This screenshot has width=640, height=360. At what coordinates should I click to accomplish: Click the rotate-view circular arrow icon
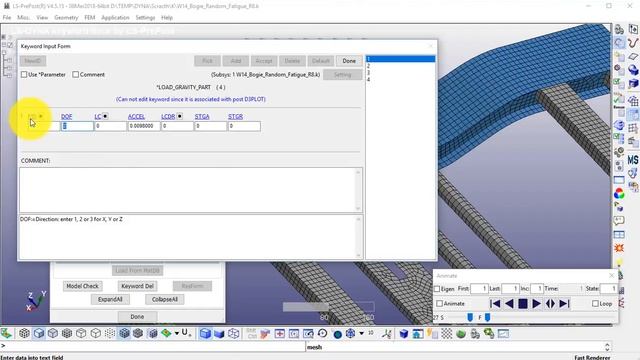point(322,333)
